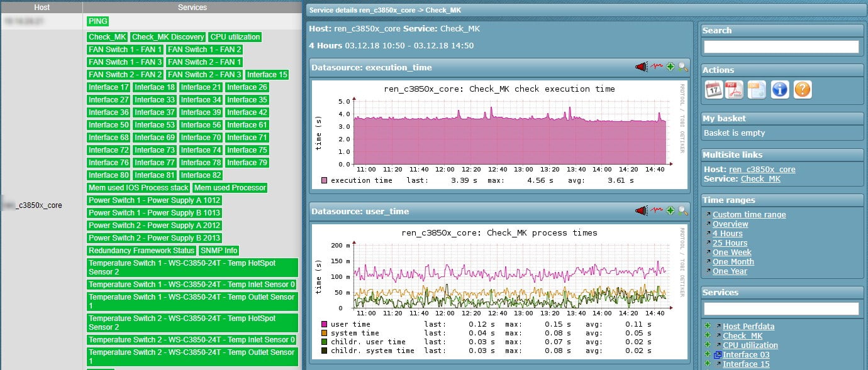Click the XML export icon in Actions
The height and width of the screenshot is (370, 868).
tap(757, 90)
